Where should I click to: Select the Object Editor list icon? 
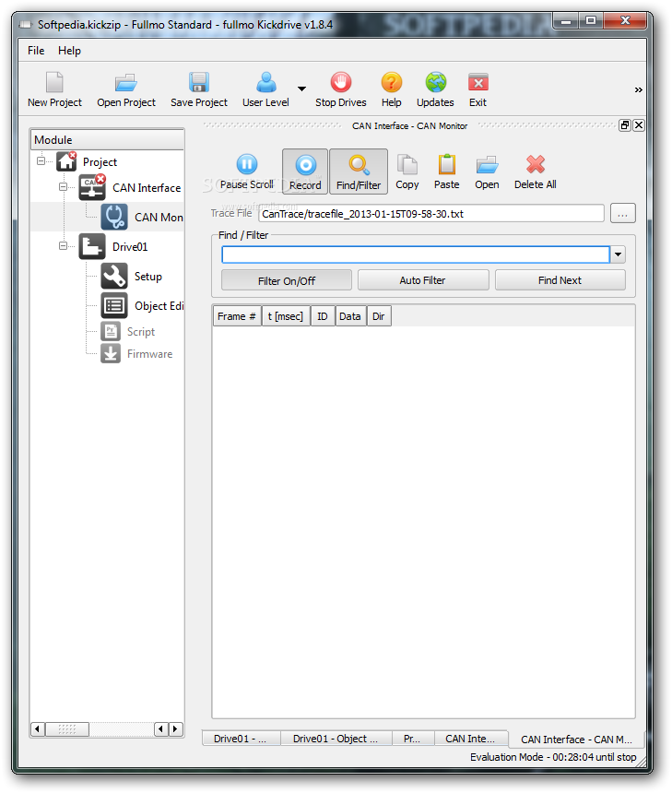(114, 306)
